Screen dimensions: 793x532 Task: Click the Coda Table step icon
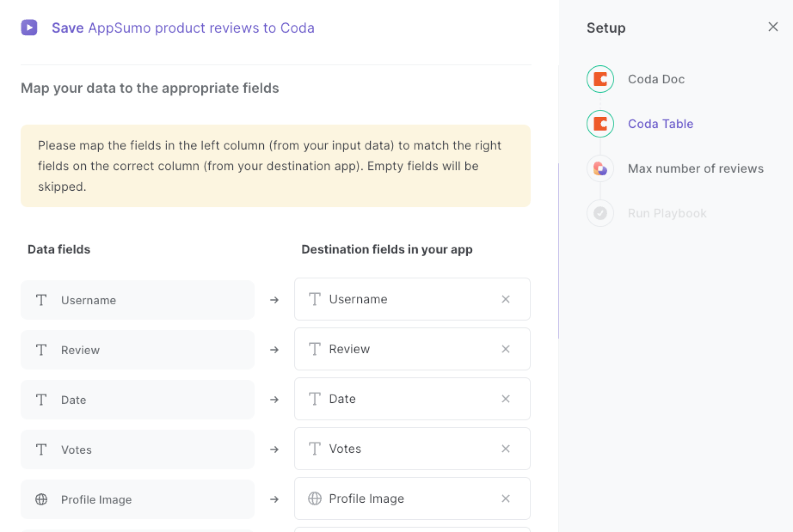(600, 123)
